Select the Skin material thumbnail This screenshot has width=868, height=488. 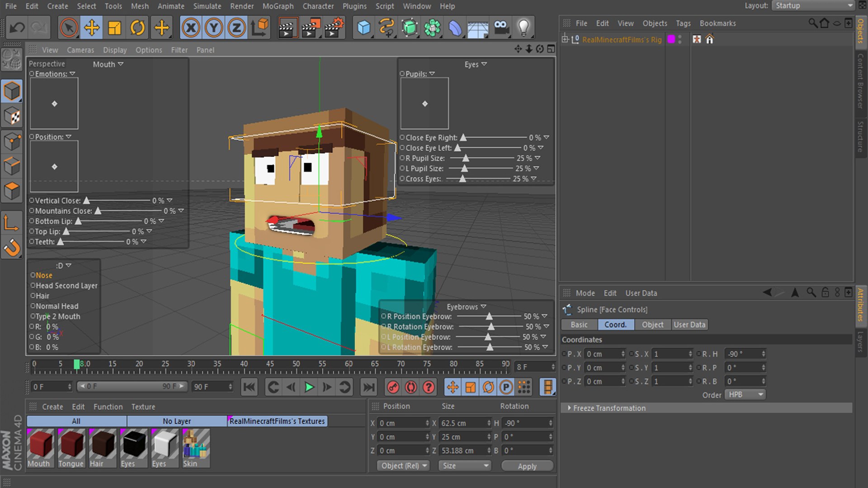tap(196, 448)
